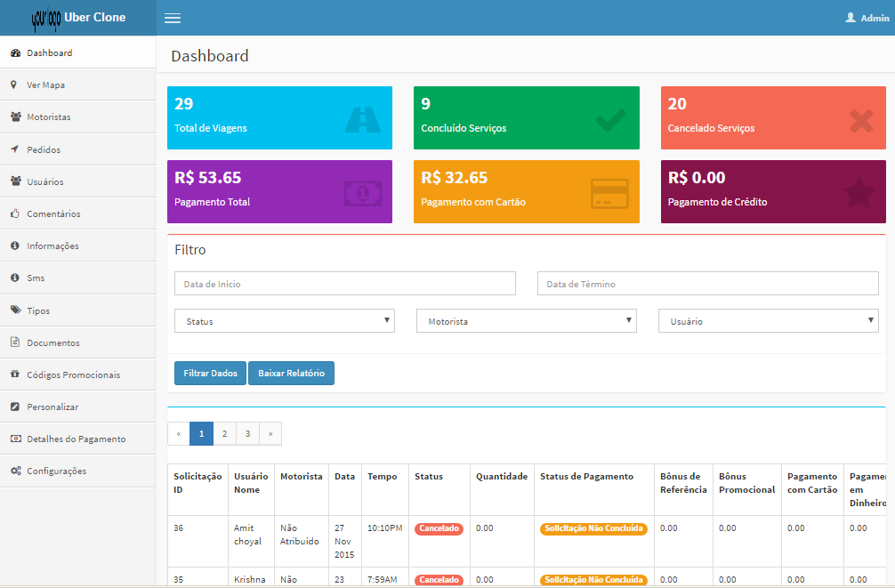895x588 pixels.
Task: Click the Informações info icon
Action: (x=15, y=246)
